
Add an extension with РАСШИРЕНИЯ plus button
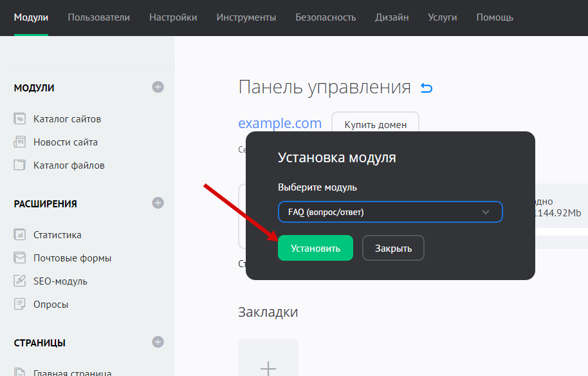pos(158,203)
